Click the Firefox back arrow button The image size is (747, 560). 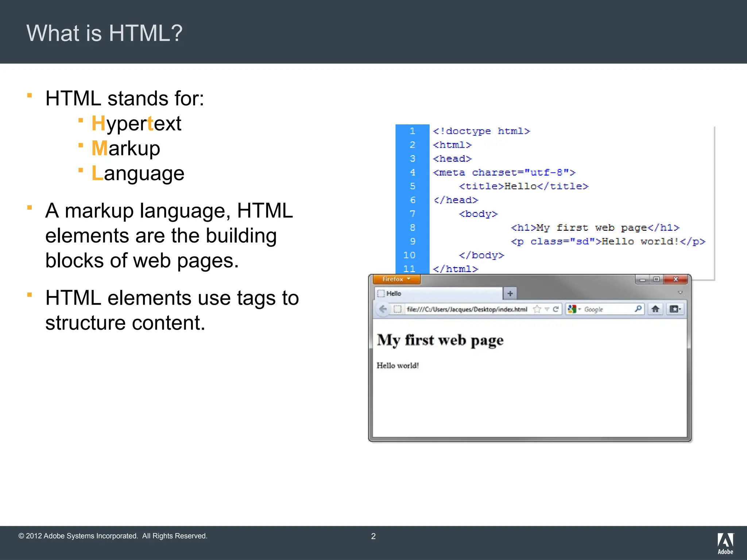click(383, 309)
